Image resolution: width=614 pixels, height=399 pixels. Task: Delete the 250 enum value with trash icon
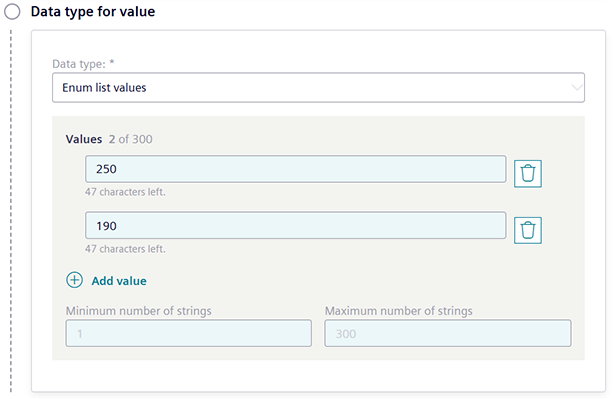[527, 173]
